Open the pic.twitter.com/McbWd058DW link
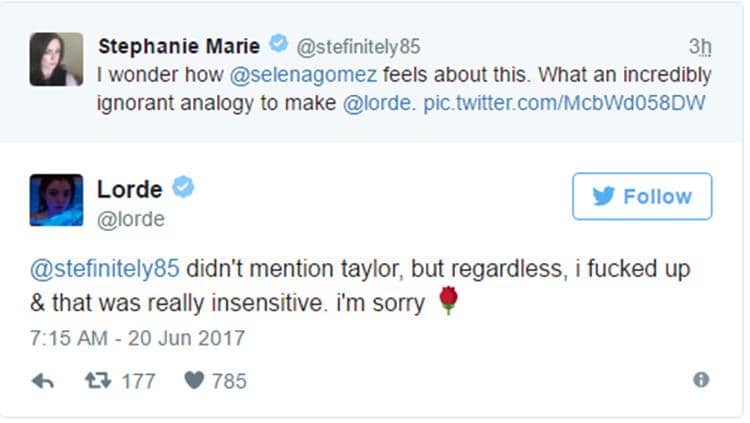 568,103
